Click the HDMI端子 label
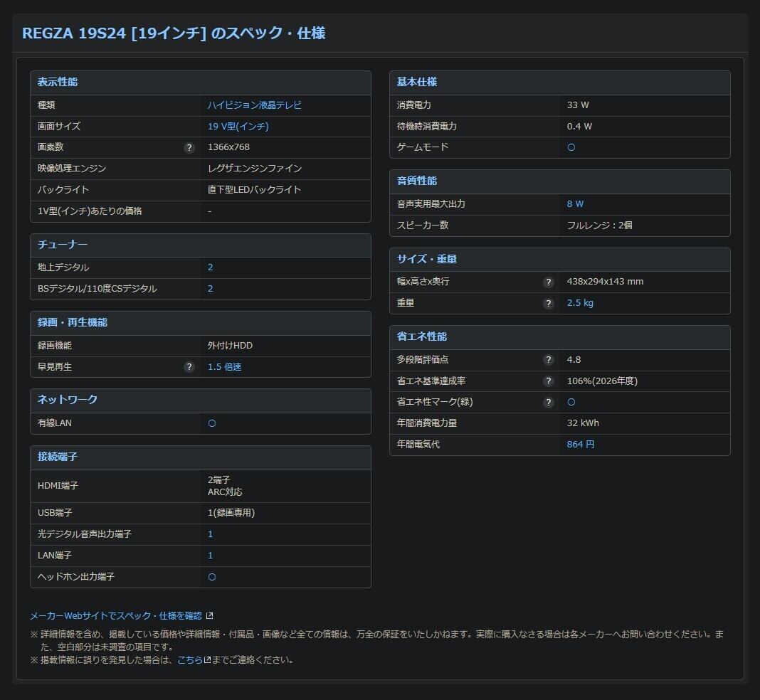This screenshot has width=760, height=700. tap(58, 486)
